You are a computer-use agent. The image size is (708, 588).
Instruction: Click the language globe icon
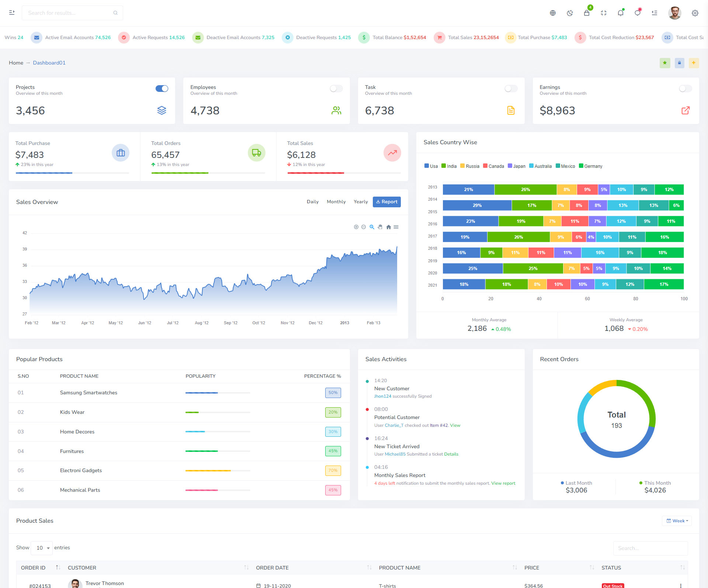coord(553,13)
